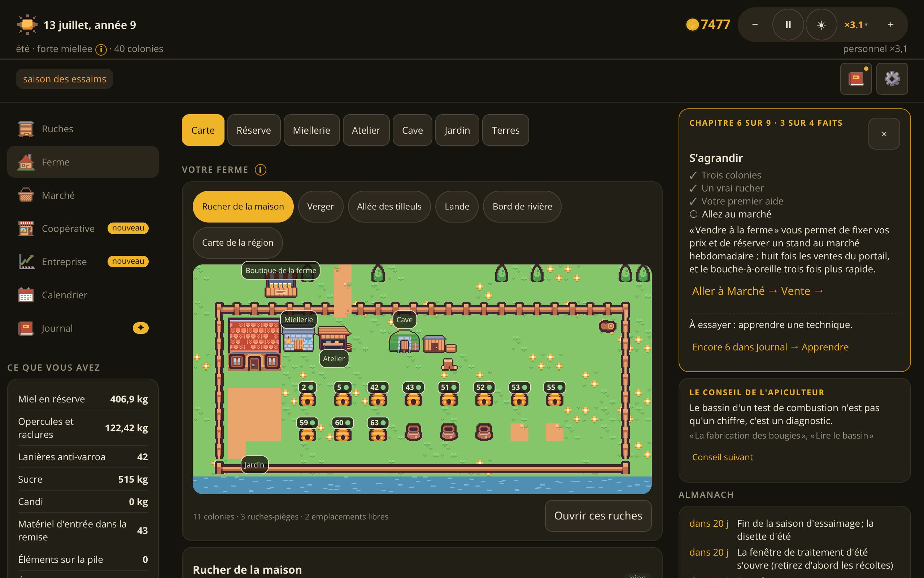This screenshot has height=578, width=924.
Task: Pause the game time
Action: (x=788, y=25)
